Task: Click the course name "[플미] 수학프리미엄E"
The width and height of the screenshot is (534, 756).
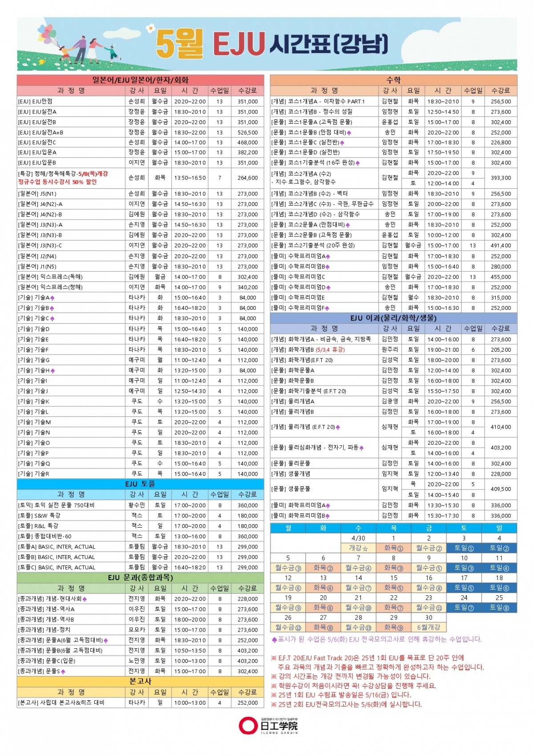Action: click(298, 297)
